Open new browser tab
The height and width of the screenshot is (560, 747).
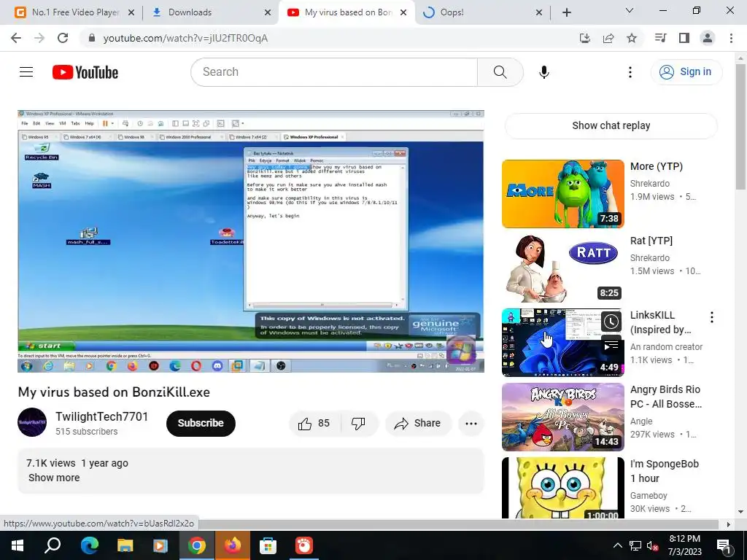pyautogui.click(x=566, y=12)
